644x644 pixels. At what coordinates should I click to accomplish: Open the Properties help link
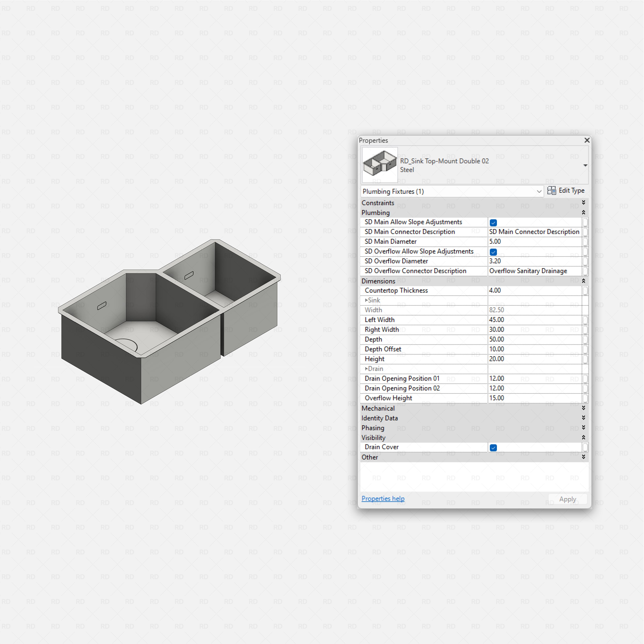[383, 498]
